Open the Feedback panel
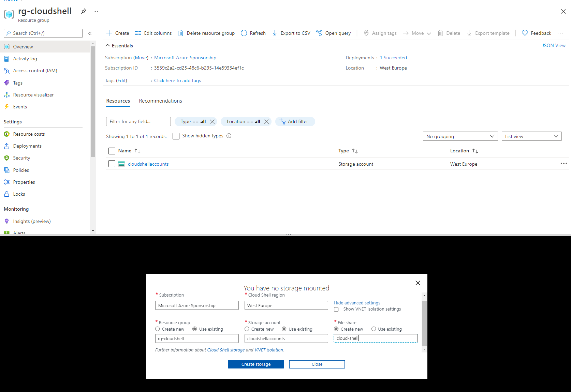571x392 pixels. pos(536,33)
